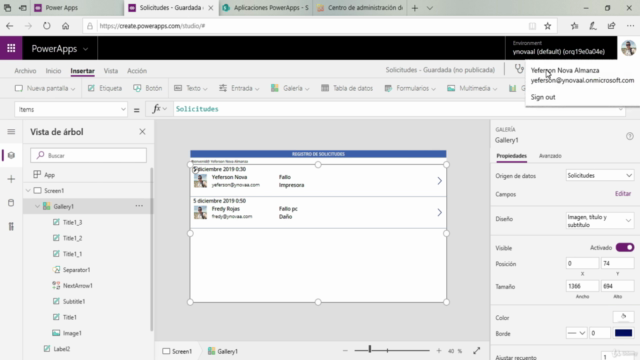Open browser settings ellipsis menu
640x360 pixels.
pyautogui.click(x=630, y=26)
